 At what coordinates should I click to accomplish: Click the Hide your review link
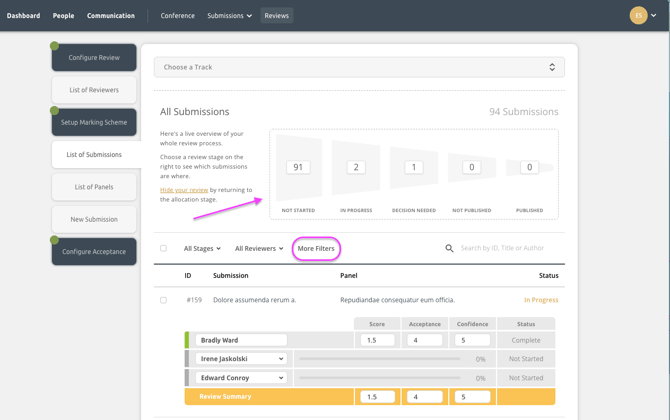click(x=184, y=189)
